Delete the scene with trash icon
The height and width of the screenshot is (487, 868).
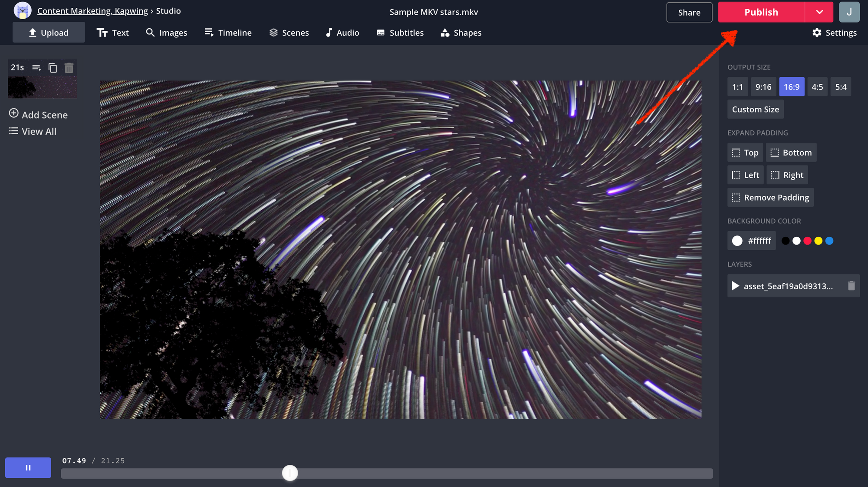(x=69, y=68)
